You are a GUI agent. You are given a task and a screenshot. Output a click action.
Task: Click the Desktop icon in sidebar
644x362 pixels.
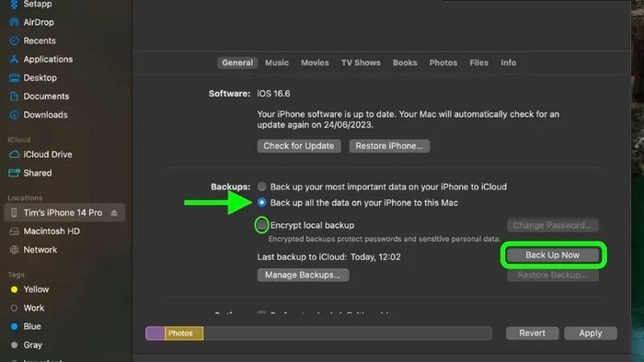coord(14,77)
